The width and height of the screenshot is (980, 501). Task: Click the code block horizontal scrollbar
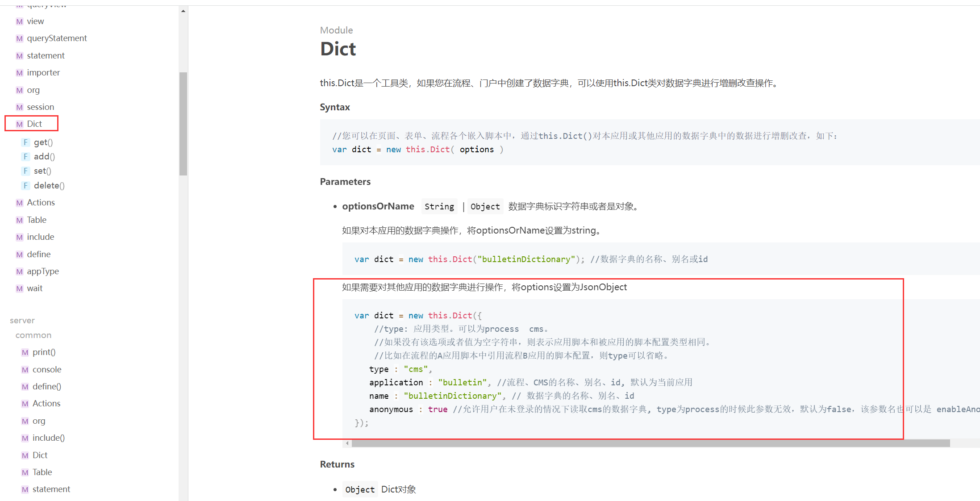(650, 443)
